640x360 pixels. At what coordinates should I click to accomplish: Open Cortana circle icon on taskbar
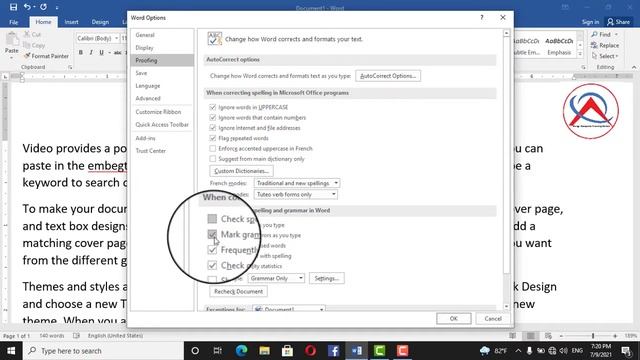click(x=195, y=351)
